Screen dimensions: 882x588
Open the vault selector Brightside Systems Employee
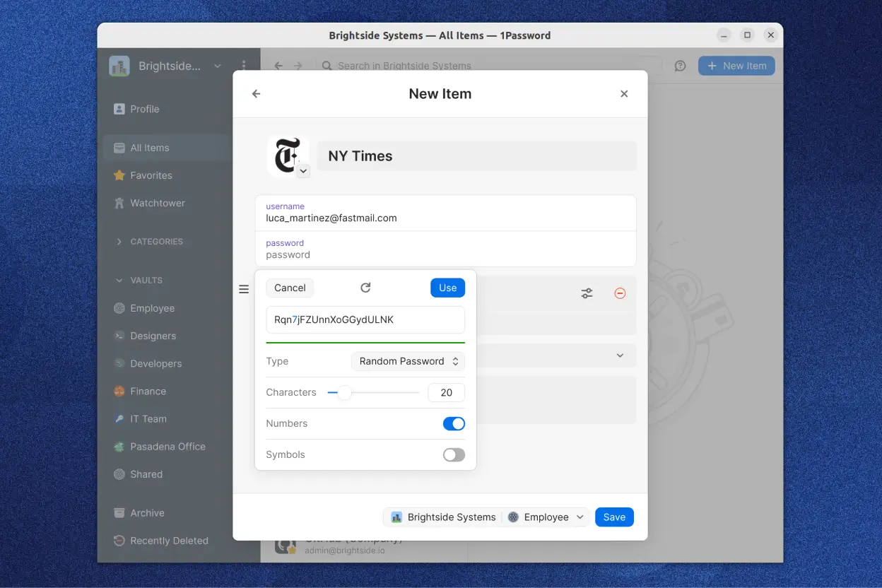click(486, 517)
